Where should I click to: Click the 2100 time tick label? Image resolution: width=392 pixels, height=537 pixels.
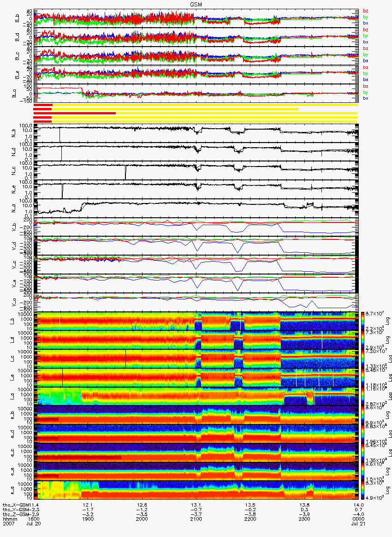[x=196, y=519]
